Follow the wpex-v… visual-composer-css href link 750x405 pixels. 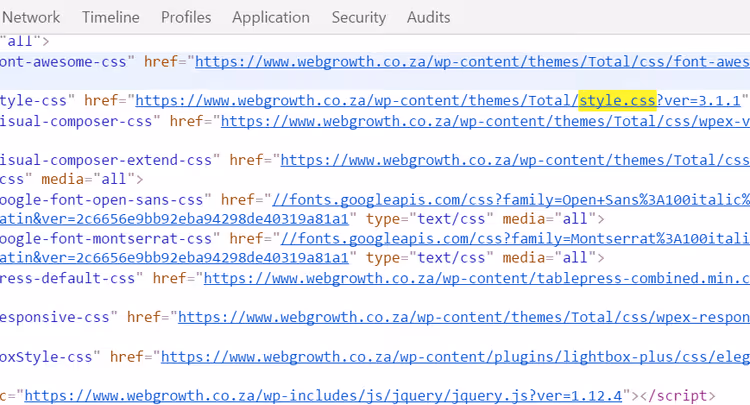click(x=485, y=121)
